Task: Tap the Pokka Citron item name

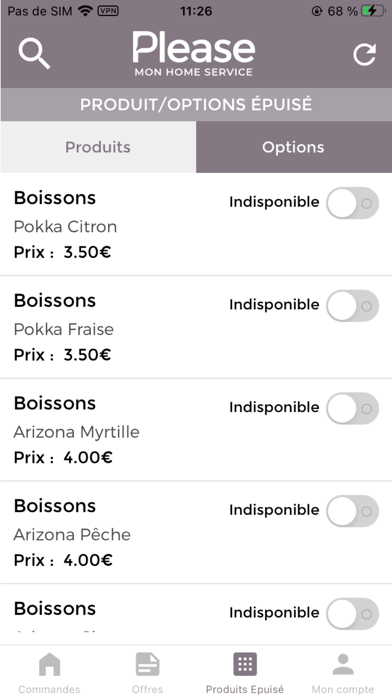Action: (65, 227)
